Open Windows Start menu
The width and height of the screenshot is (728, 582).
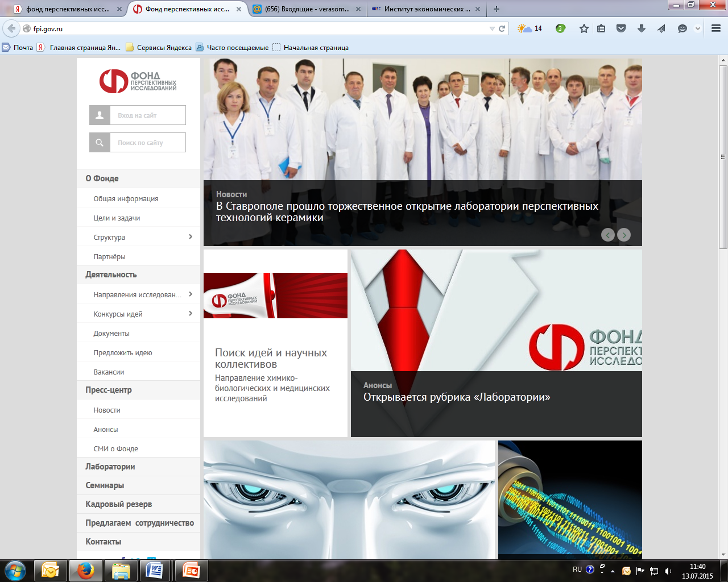[x=15, y=570]
